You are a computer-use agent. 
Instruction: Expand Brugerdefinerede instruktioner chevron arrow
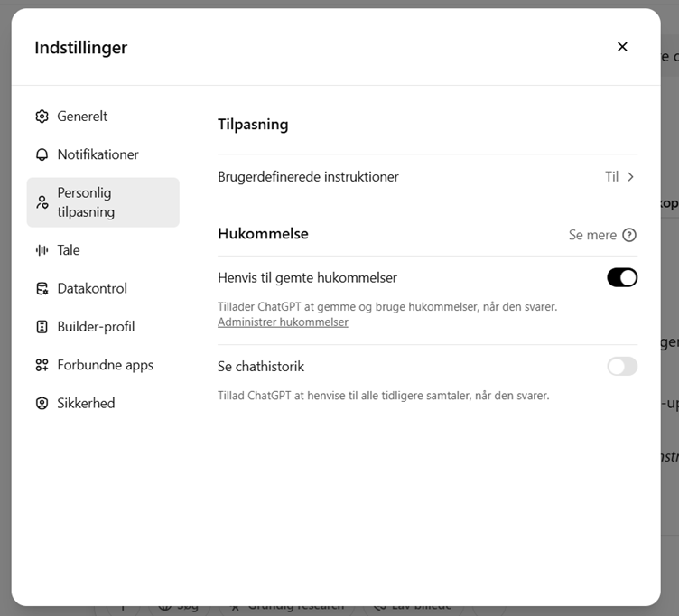pyautogui.click(x=631, y=177)
